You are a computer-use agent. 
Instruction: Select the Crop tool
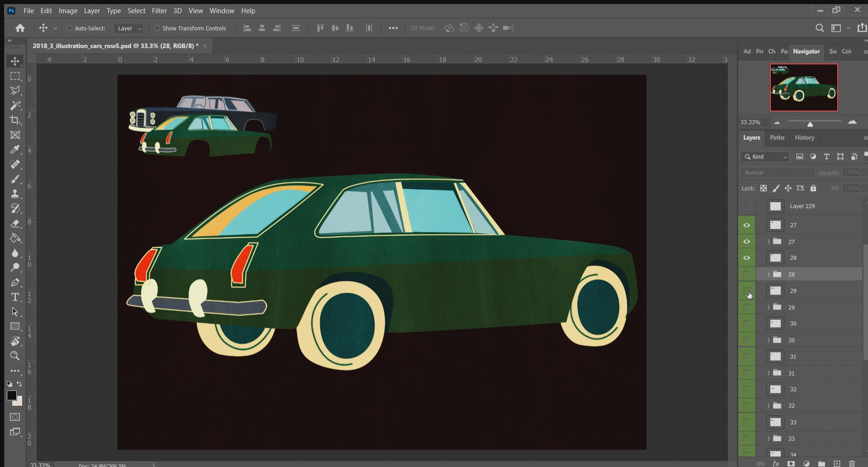point(15,120)
